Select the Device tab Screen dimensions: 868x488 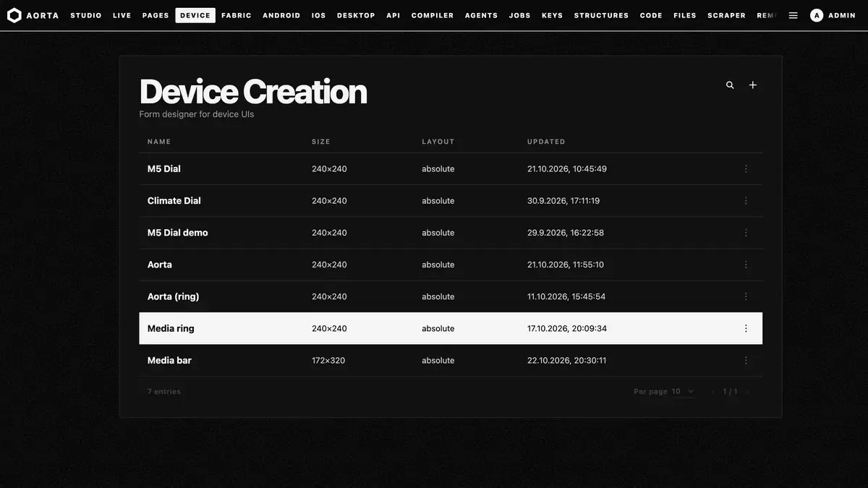pyautogui.click(x=195, y=15)
